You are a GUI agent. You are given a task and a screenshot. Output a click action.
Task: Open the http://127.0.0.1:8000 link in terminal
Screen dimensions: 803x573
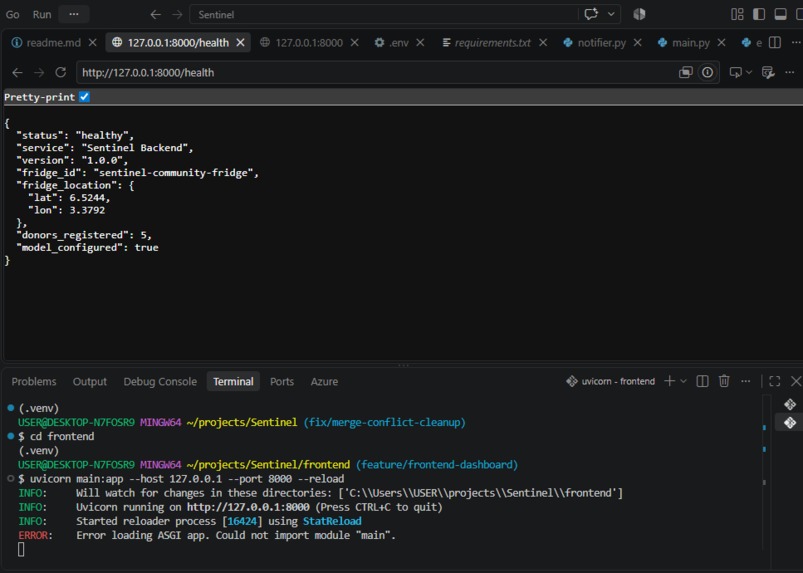pos(248,507)
